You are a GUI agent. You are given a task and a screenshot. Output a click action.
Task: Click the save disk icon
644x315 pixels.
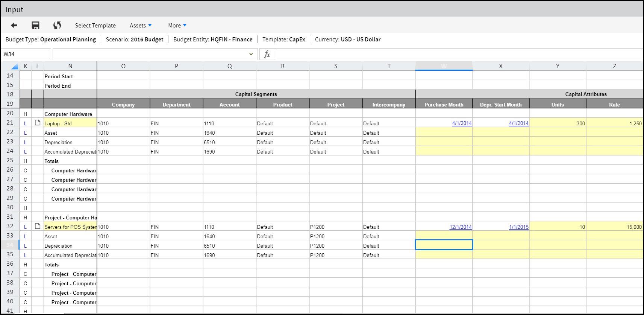(35, 25)
